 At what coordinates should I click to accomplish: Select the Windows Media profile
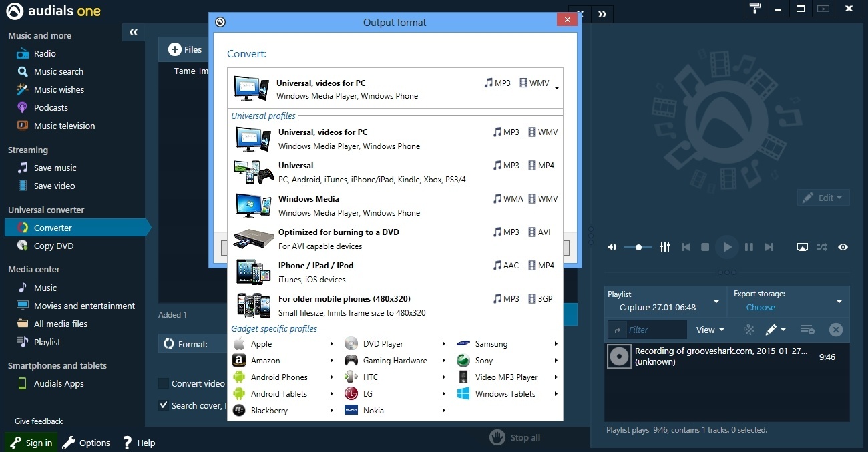(x=395, y=206)
